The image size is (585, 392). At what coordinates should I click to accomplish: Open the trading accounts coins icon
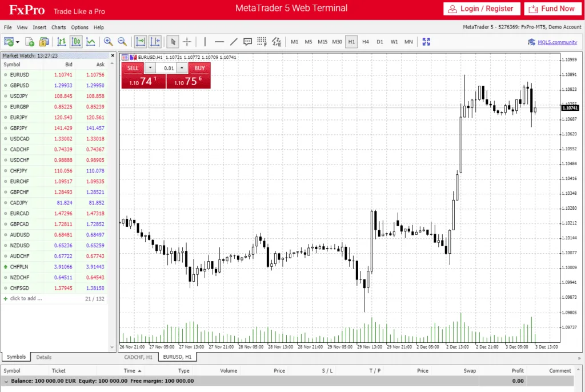point(44,42)
